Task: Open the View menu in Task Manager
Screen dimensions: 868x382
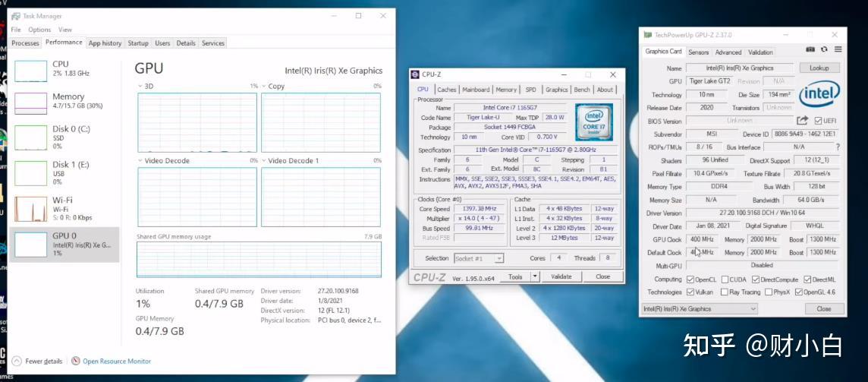Action: click(65, 30)
